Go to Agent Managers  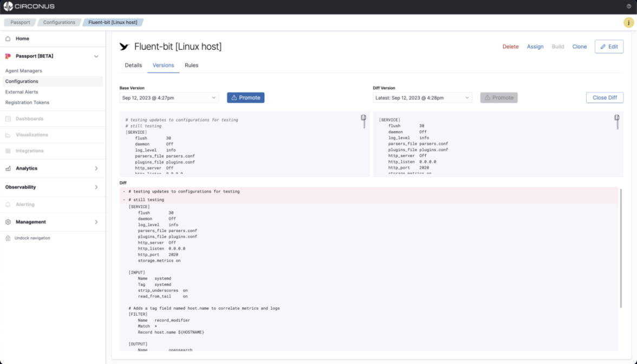pyautogui.click(x=24, y=70)
